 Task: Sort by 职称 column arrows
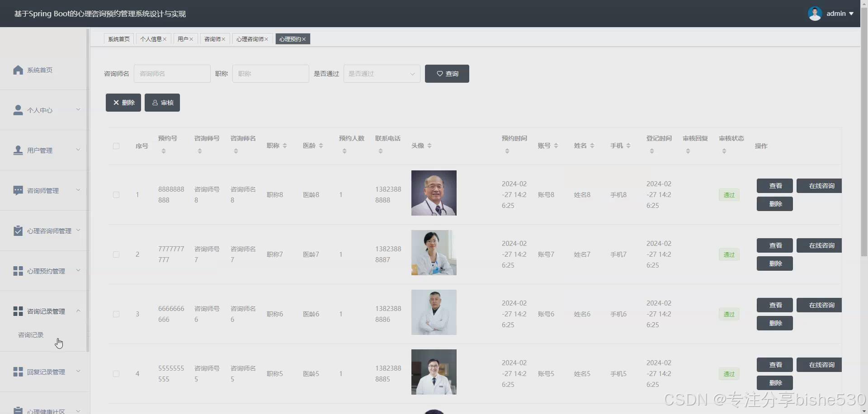click(x=285, y=146)
